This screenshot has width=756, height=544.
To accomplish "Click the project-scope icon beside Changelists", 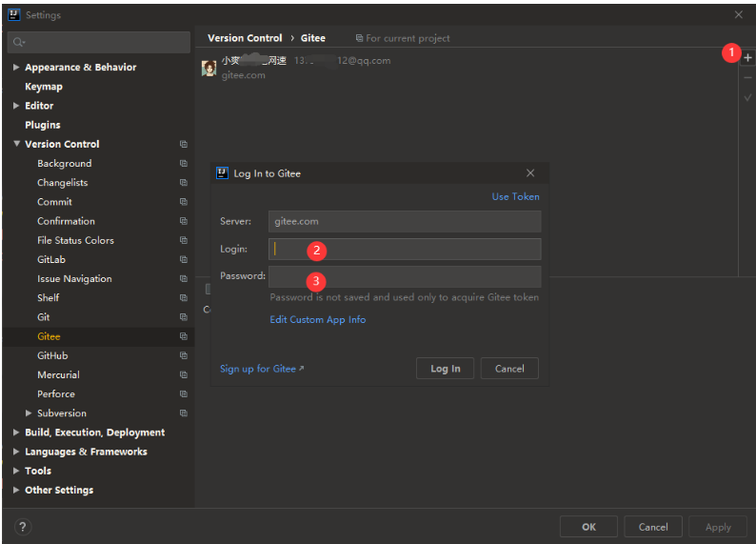I will pyautogui.click(x=183, y=182).
